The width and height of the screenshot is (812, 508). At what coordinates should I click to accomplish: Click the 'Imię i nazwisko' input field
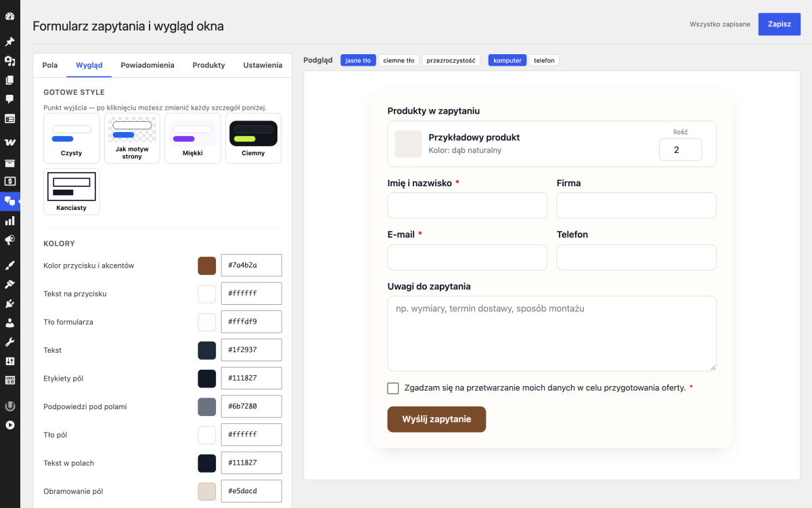click(467, 205)
